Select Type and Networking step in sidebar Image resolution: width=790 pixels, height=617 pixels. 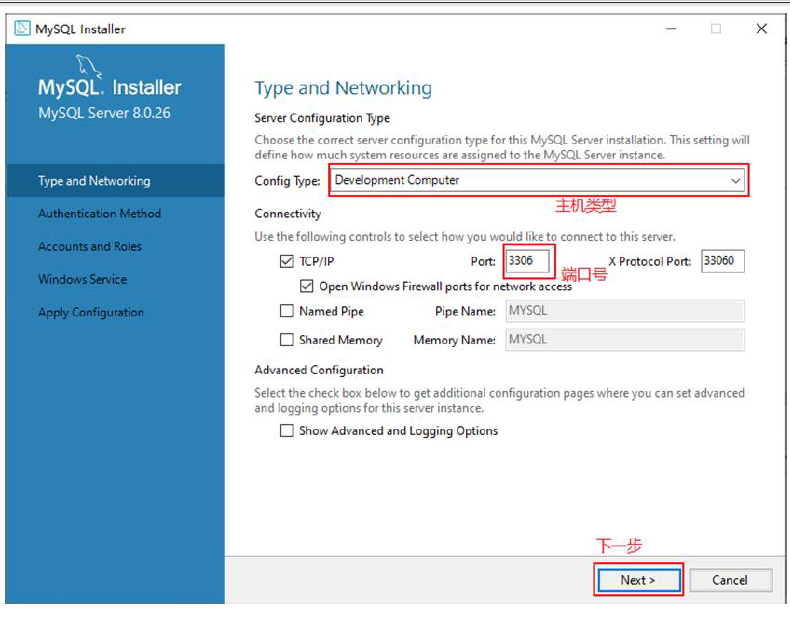pos(115,181)
